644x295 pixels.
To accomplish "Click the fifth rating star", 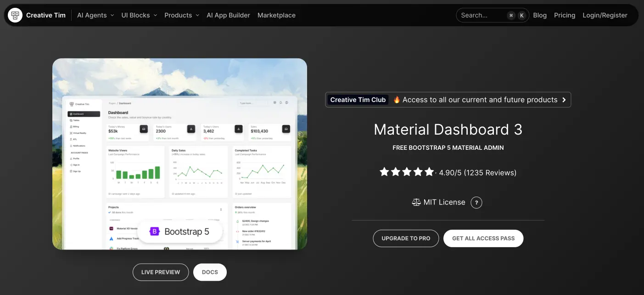I will (429, 172).
